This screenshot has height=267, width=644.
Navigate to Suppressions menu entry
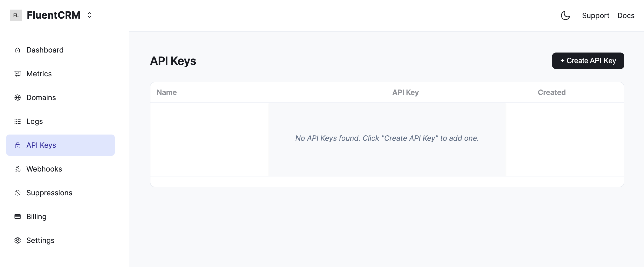coord(49,193)
